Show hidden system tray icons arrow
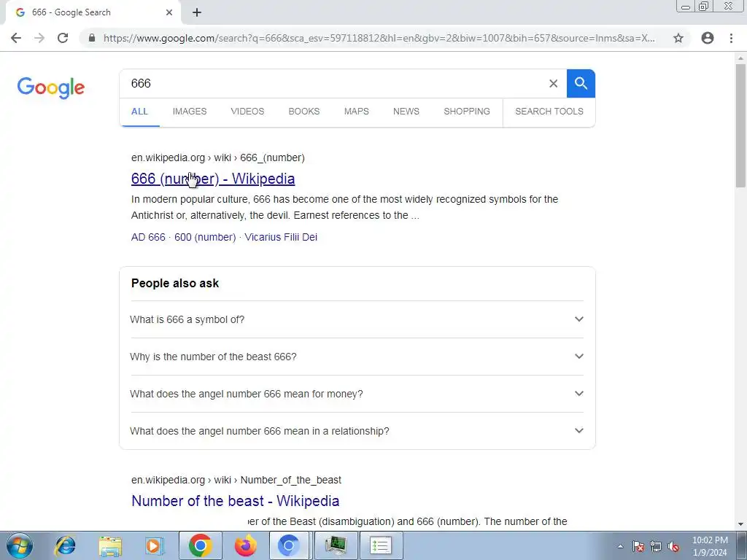The height and width of the screenshot is (560, 747). coord(620,546)
